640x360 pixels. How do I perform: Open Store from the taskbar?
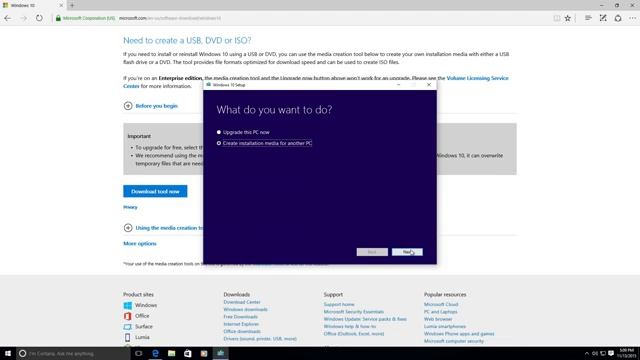point(188,353)
